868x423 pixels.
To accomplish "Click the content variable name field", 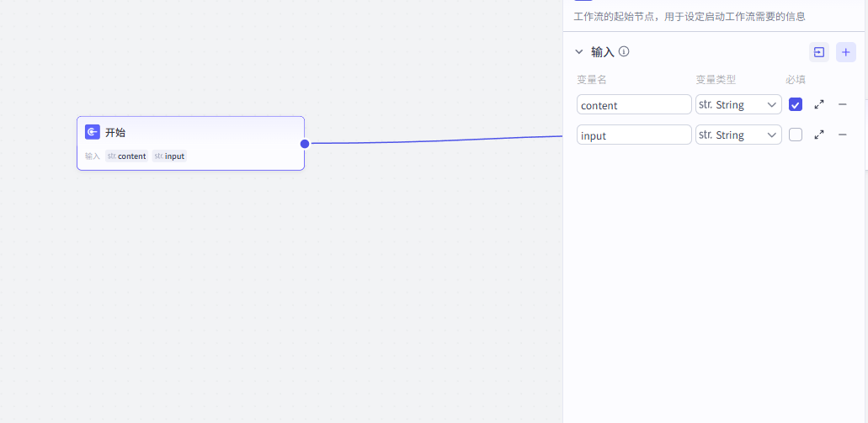I will click(633, 105).
